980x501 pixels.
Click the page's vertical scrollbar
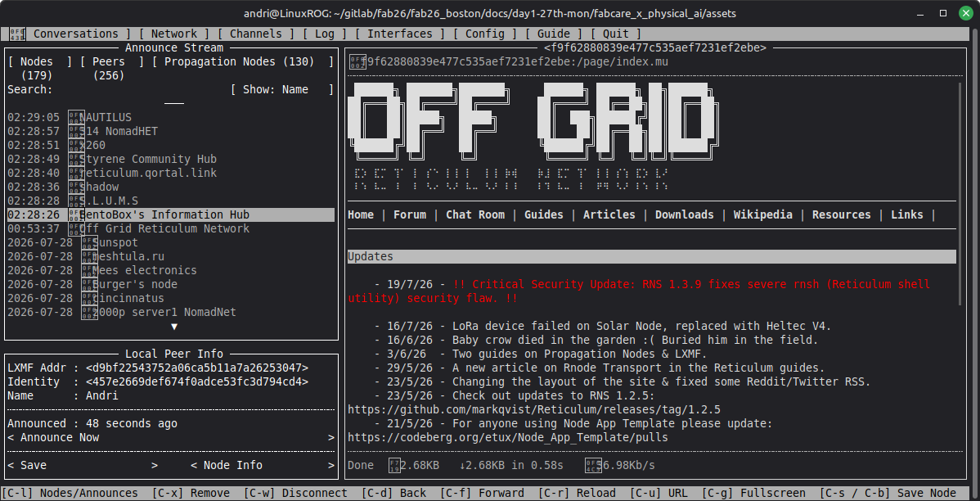click(960, 194)
